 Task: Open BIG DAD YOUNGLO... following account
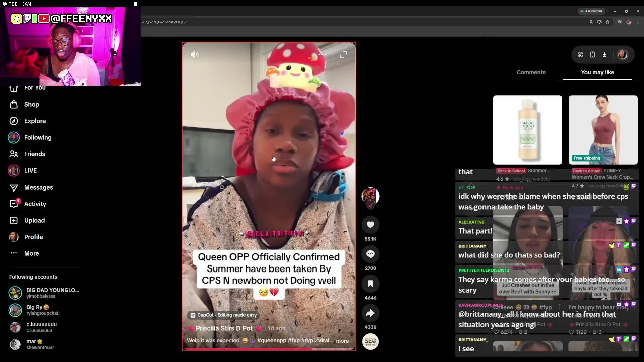coord(44,293)
